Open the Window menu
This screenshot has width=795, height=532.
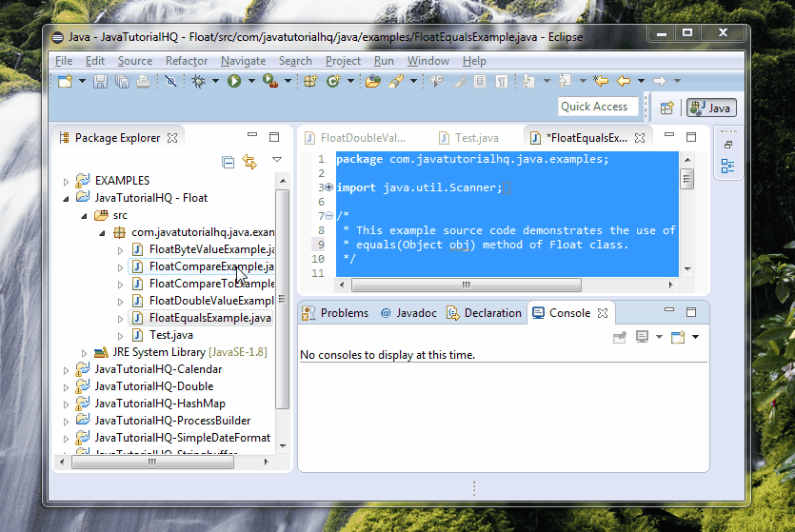[x=428, y=61]
